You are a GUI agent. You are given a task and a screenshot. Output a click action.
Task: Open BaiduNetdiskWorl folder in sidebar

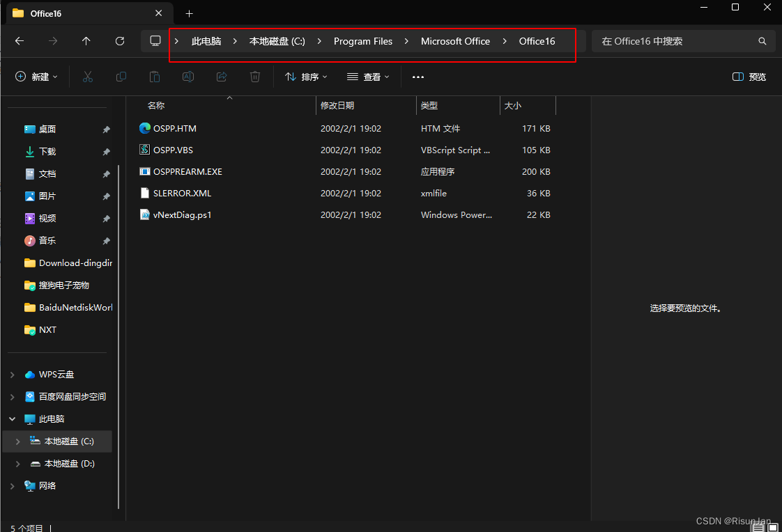(68, 308)
